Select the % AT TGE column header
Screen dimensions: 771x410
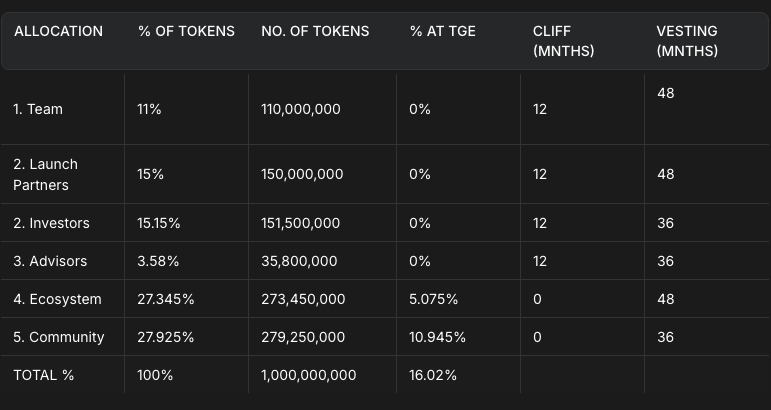pos(443,31)
